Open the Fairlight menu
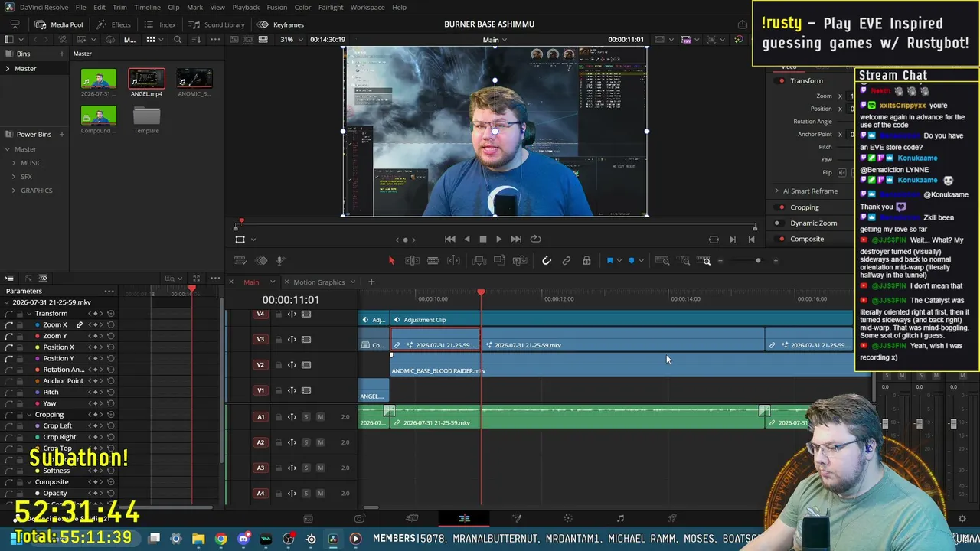The image size is (980, 551). tap(331, 7)
